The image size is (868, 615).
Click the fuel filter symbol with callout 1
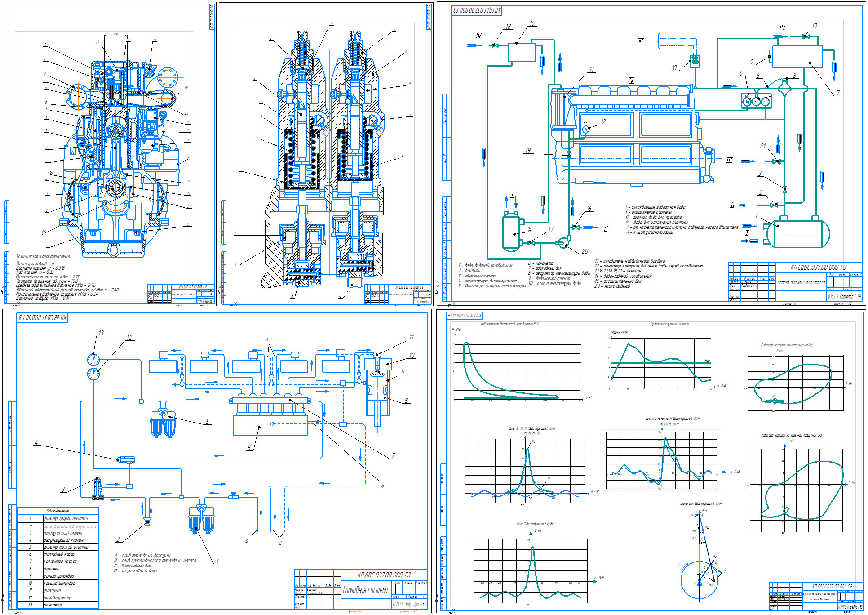click(x=201, y=519)
